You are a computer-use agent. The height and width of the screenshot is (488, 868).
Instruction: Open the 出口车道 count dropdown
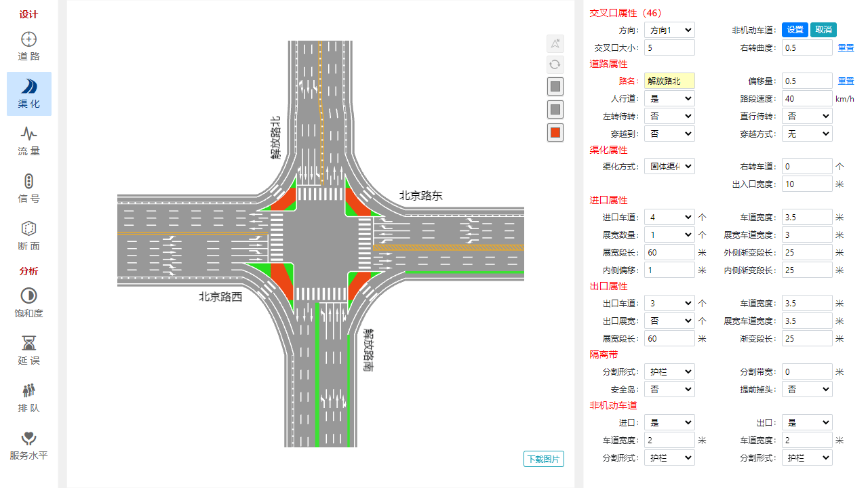tap(669, 303)
